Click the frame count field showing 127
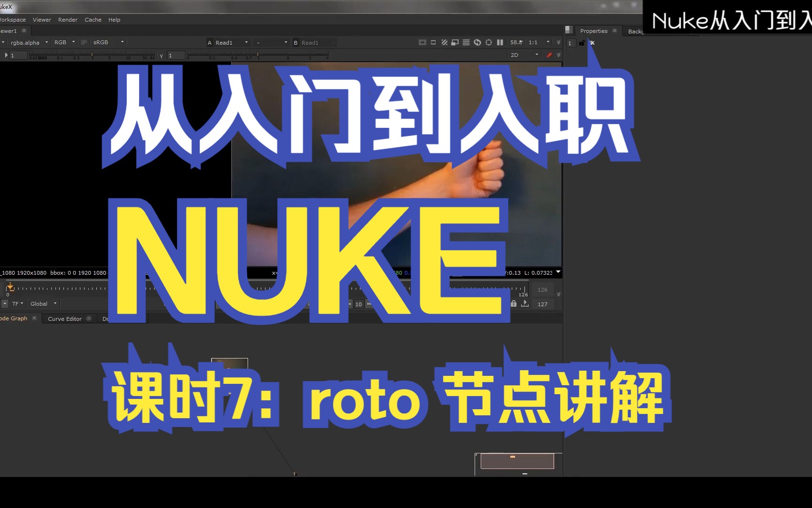This screenshot has width=812, height=508. (x=542, y=304)
